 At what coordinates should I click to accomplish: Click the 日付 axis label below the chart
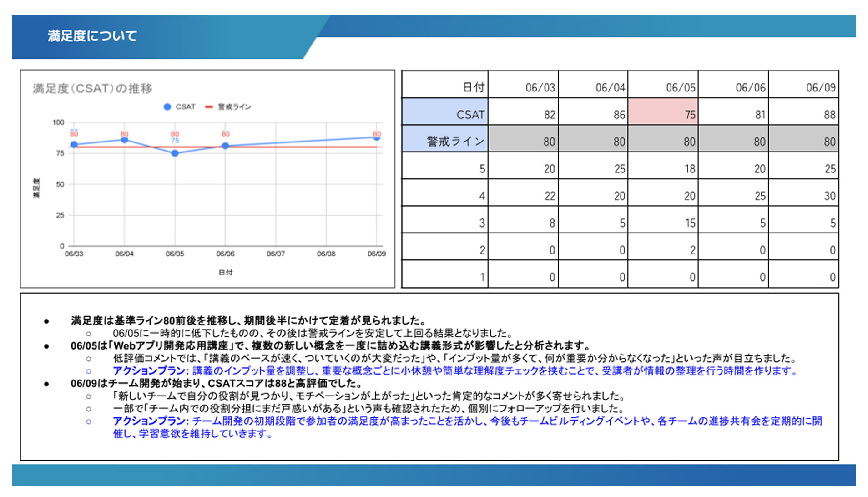pyautogui.click(x=225, y=273)
